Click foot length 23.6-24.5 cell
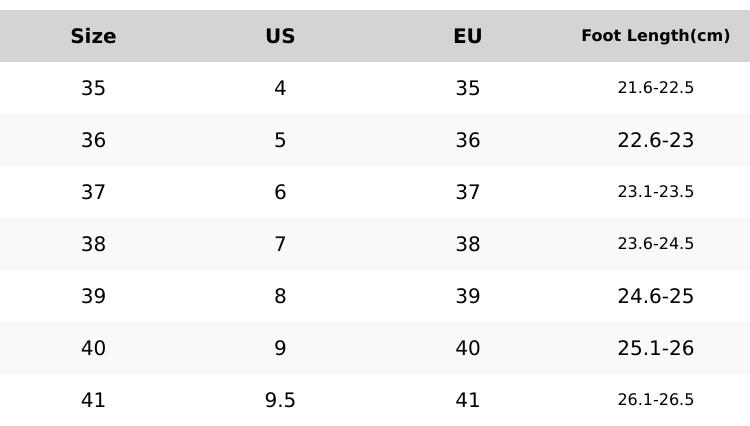 [x=655, y=243]
